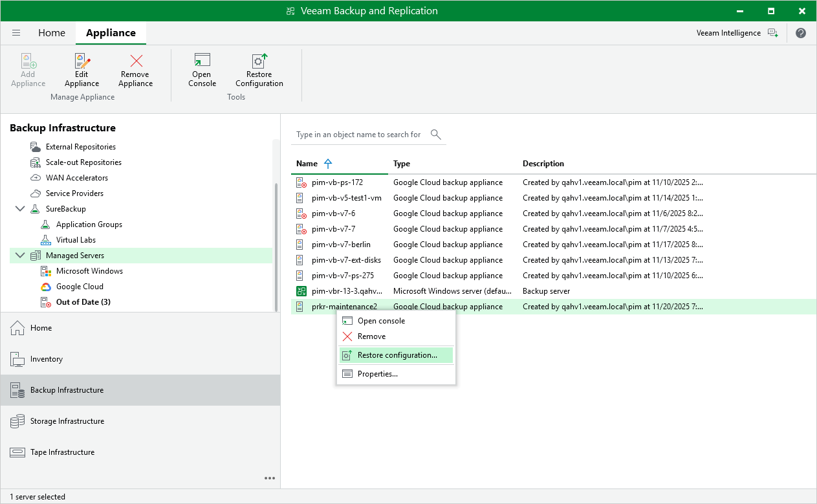Click the pim-vb-v7-berlin appliance icon
This screenshot has height=504, width=817.
coord(300,245)
